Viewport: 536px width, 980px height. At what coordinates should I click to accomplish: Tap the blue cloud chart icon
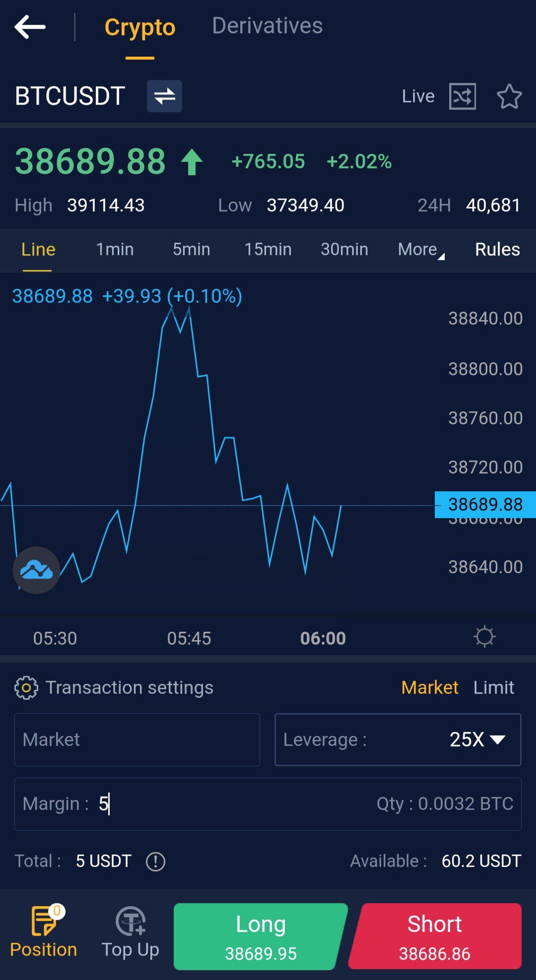(36, 570)
